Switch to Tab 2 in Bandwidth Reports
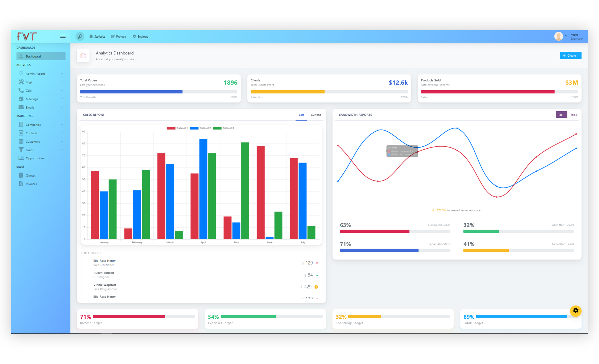 (x=574, y=115)
